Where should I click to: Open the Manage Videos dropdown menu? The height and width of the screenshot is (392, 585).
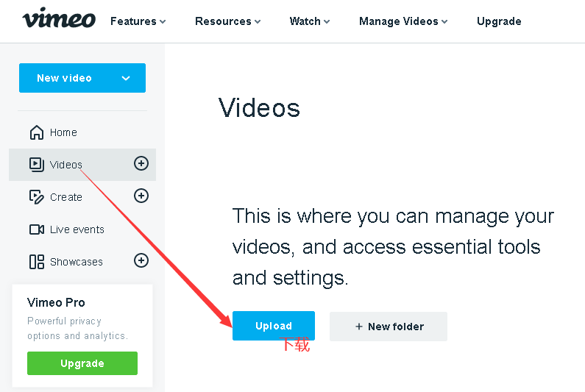pos(403,21)
